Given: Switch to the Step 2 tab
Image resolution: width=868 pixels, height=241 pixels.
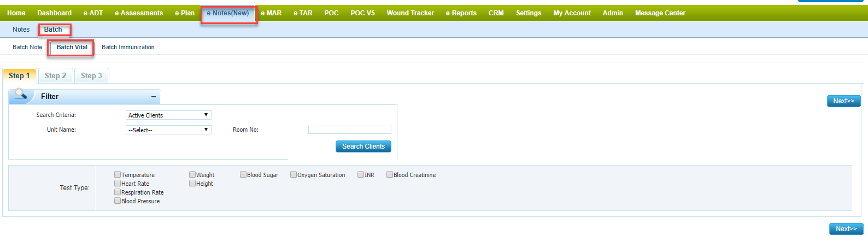Looking at the screenshot, I should click(x=55, y=76).
